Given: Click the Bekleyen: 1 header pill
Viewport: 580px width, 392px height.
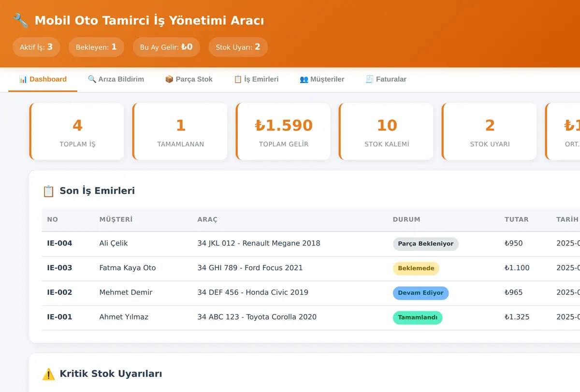Looking at the screenshot, I should coord(96,47).
